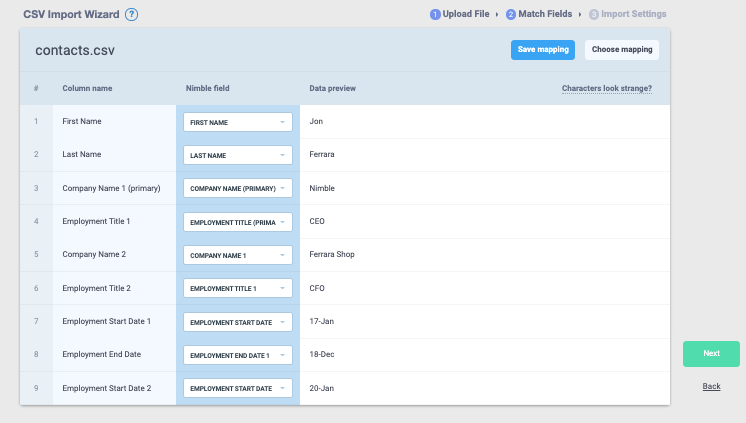The image size is (746, 423).
Task: Click the Jon preview value
Action: click(x=316, y=121)
